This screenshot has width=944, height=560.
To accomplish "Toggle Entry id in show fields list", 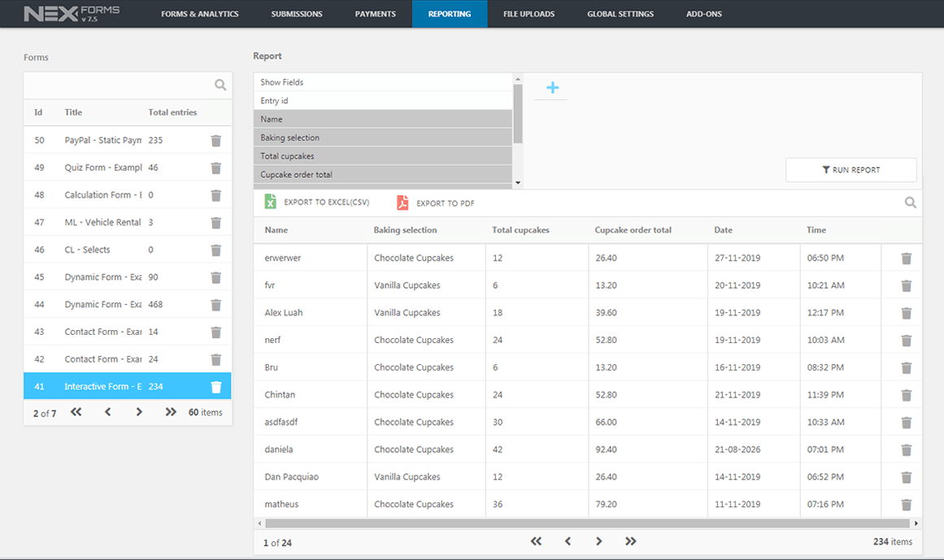I will click(383, 101).
